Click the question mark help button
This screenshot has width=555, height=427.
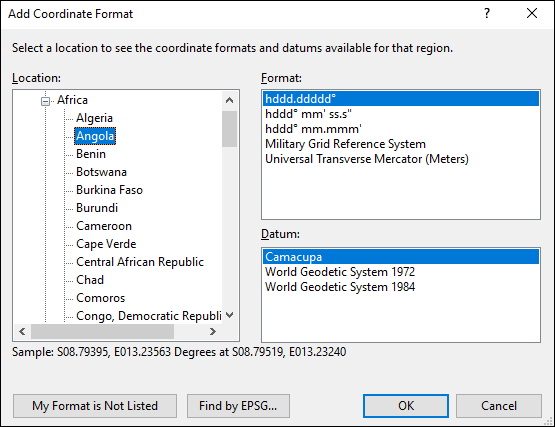[x=487, y=13]
